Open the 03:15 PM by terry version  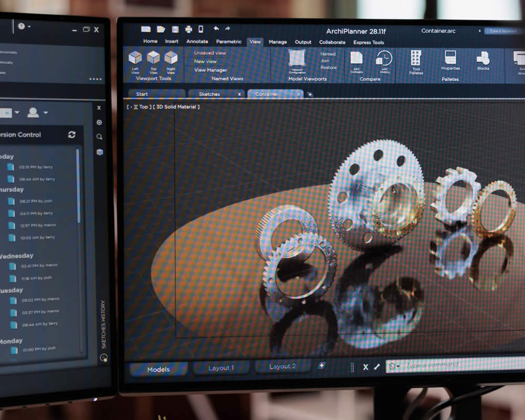click(x=31, y=167)
